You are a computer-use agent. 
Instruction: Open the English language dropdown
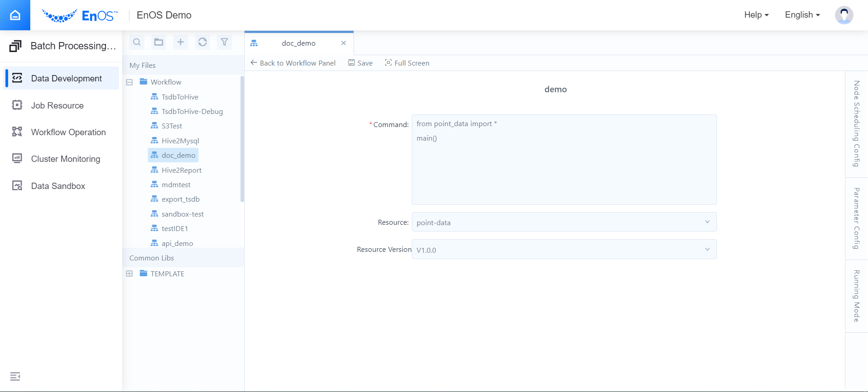802,15
